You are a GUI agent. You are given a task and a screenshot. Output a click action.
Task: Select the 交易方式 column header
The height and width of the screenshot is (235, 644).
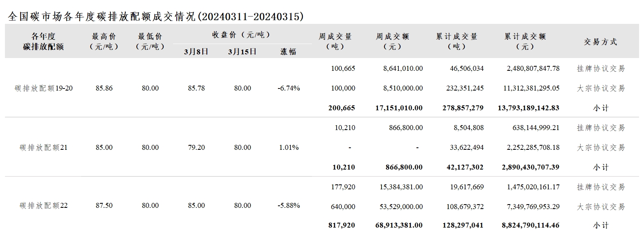(601, 42)
